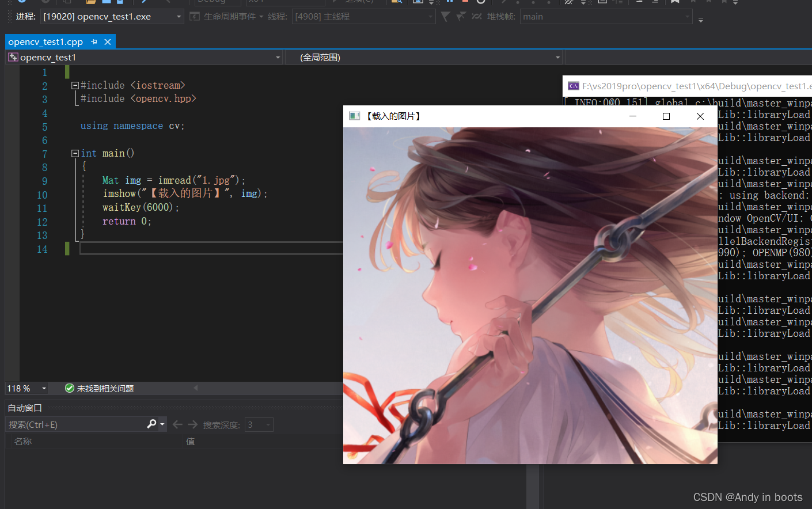
Task: Click the return 0 line
Action: pos(127,221)
